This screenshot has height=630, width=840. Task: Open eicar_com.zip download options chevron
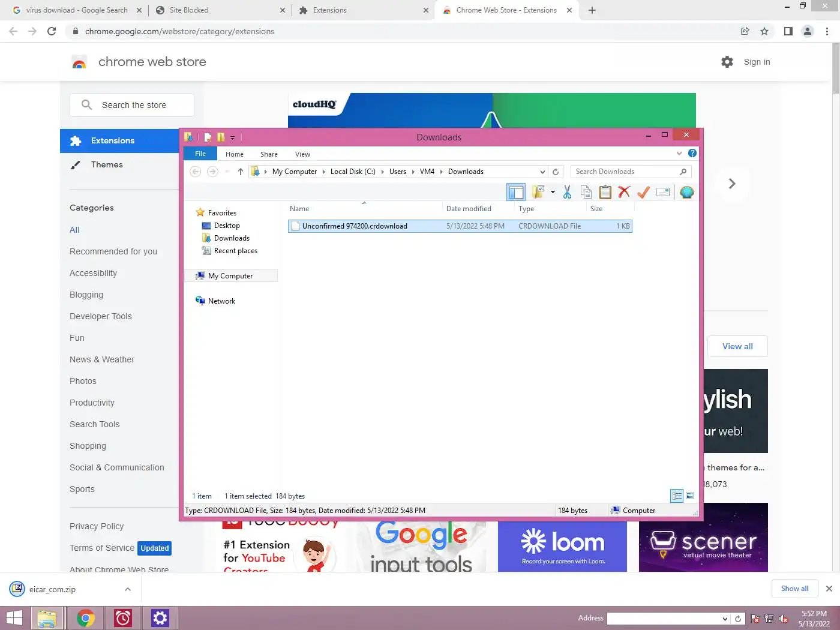click(x=128, y=589)
